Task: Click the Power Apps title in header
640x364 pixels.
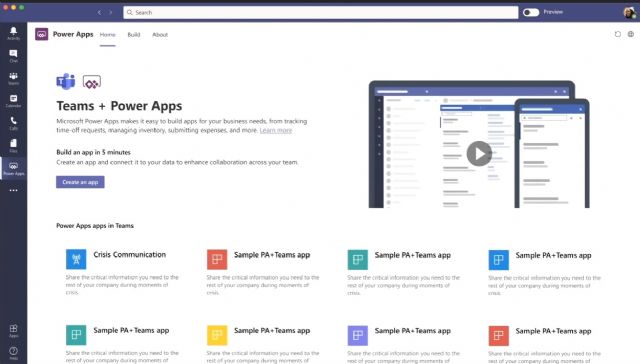Action: pos(73,34)
